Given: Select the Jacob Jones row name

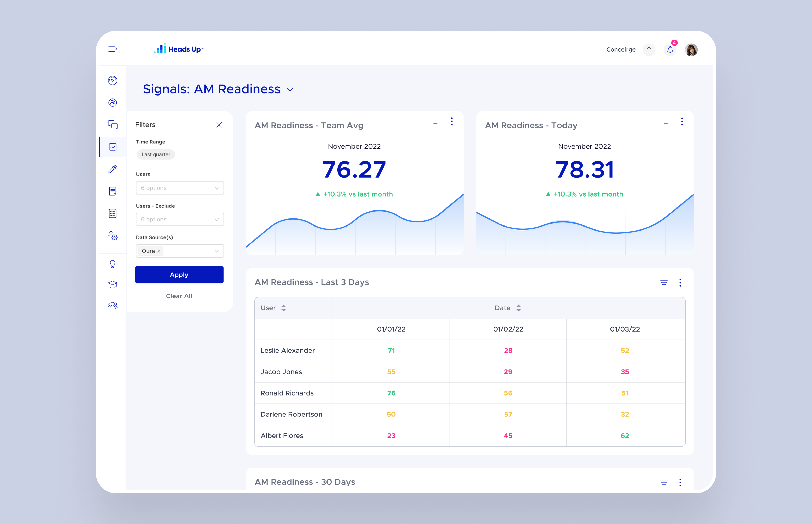Looking at the screenshot, I should pyautogui.click(x=281, y=372).
